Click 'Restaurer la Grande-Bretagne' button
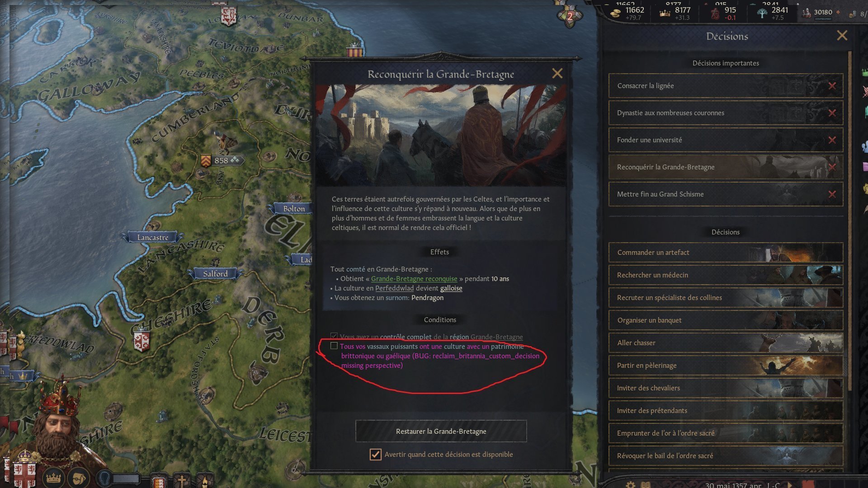 [441, 431]
